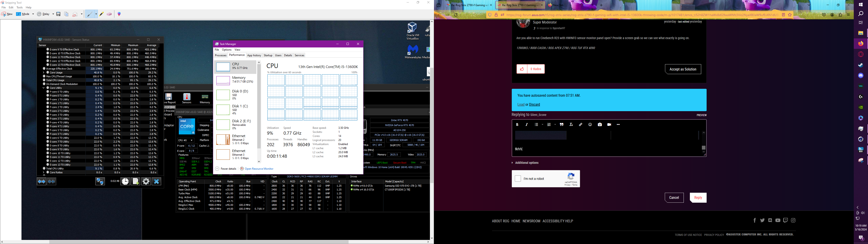Click New snip in Snipping Tool

pyautogui.click(x=7, y=14)
